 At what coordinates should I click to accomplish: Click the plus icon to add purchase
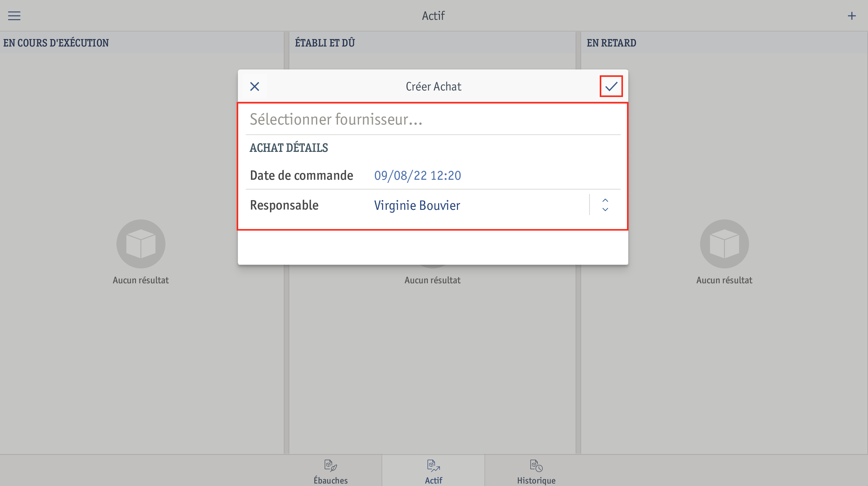[852, 16]
